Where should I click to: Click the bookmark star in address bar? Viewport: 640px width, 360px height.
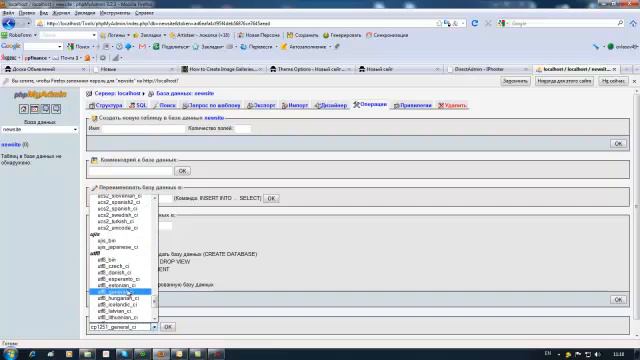(x=439, y=24)
